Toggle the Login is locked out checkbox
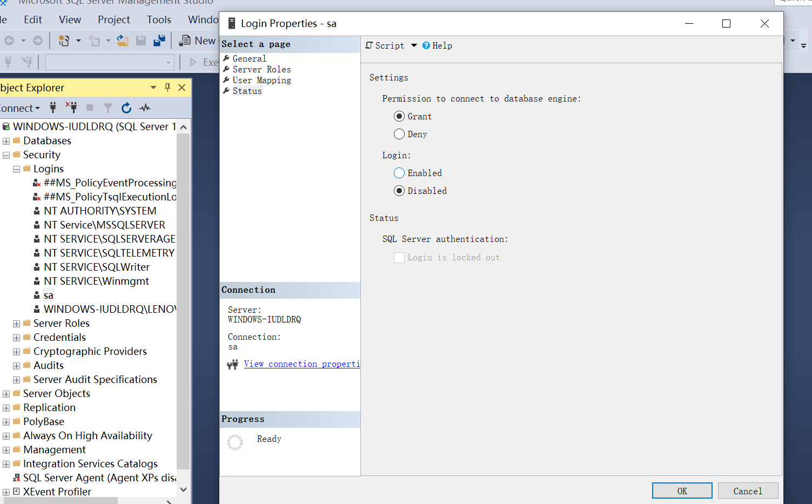812x504 pixels. (399, 258)
